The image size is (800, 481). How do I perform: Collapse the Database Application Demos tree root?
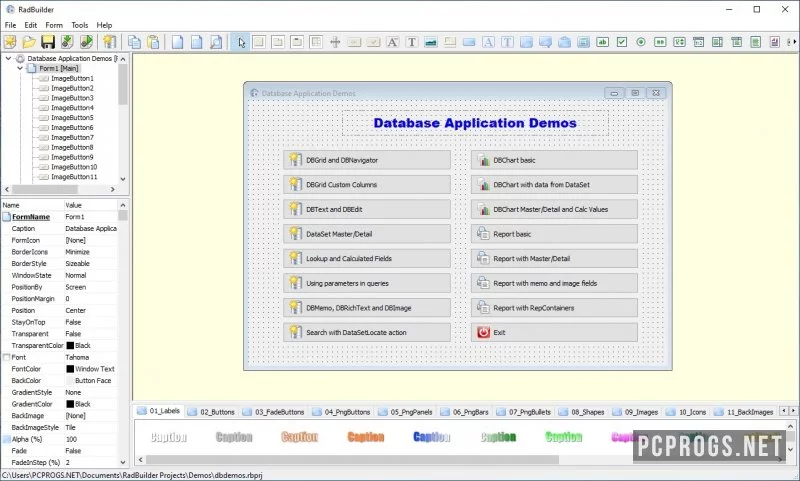8,58
